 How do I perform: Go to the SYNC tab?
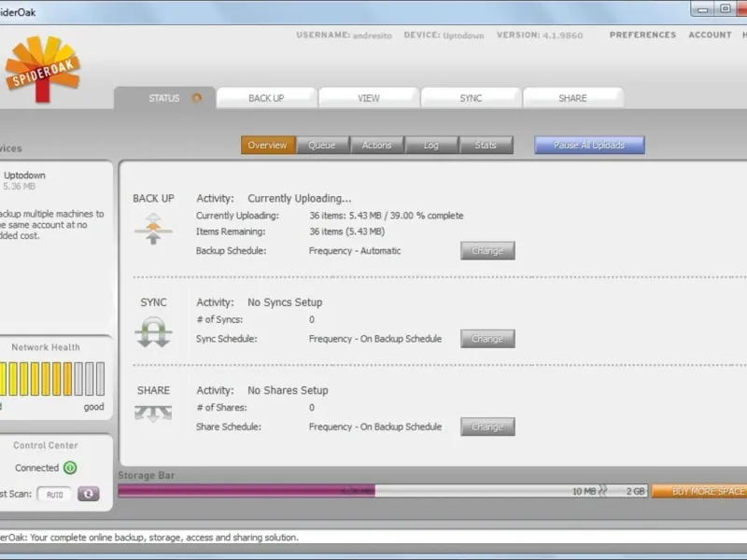pos(471,98)
